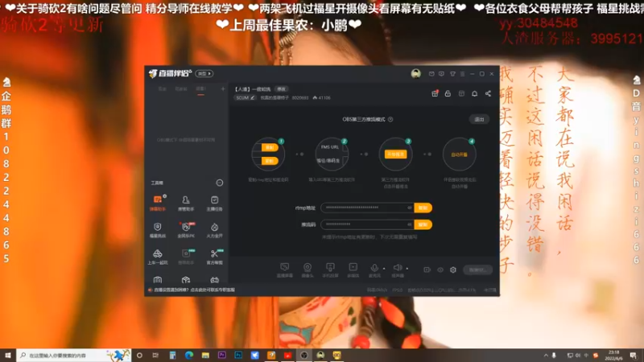This screenshot has height=362, width=644.
Task: Add a new scene with plus button
Action: point(223,88)
